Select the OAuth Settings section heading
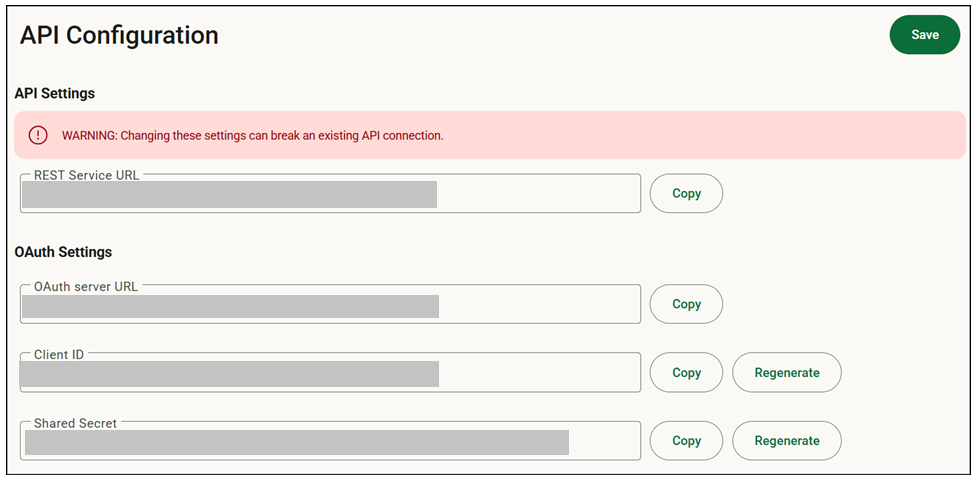977x480 pixels. pos(63,252)
